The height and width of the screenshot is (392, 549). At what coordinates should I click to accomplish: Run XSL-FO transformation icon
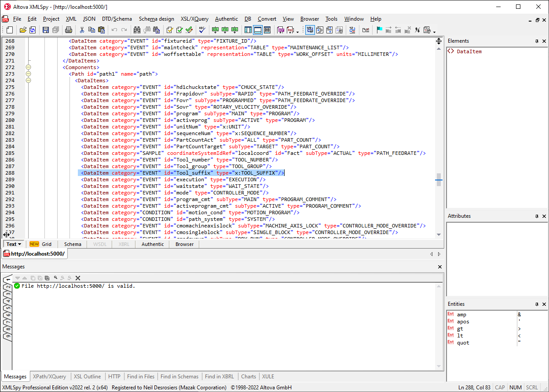(x=225, y=30)
